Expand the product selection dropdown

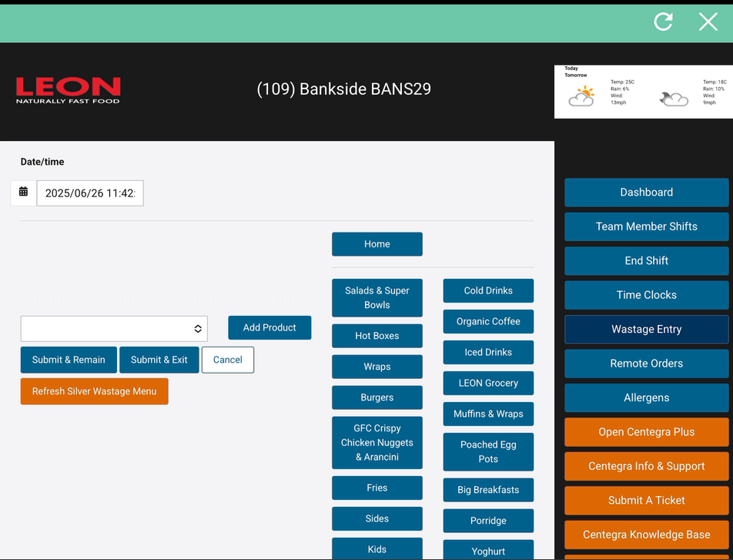point(114,328)
